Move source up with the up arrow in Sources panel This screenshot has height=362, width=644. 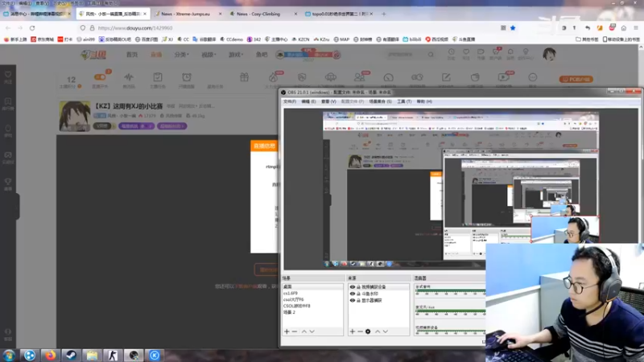click(x=378, y=331)
